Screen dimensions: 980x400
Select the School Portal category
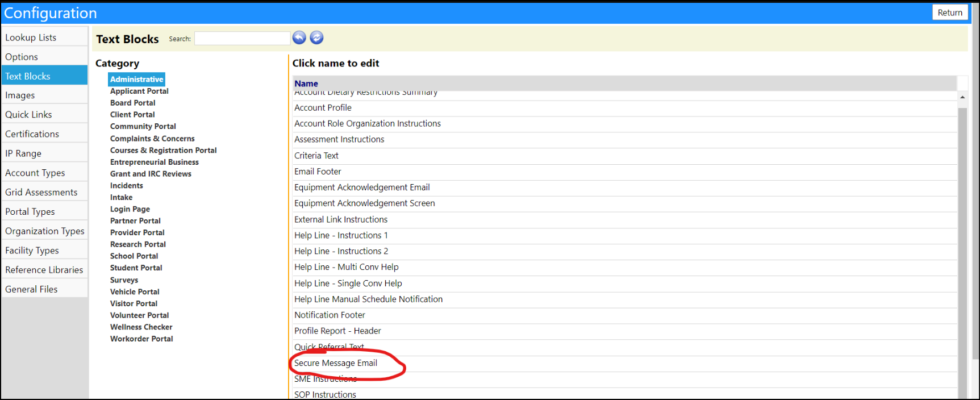click(134, 256)
